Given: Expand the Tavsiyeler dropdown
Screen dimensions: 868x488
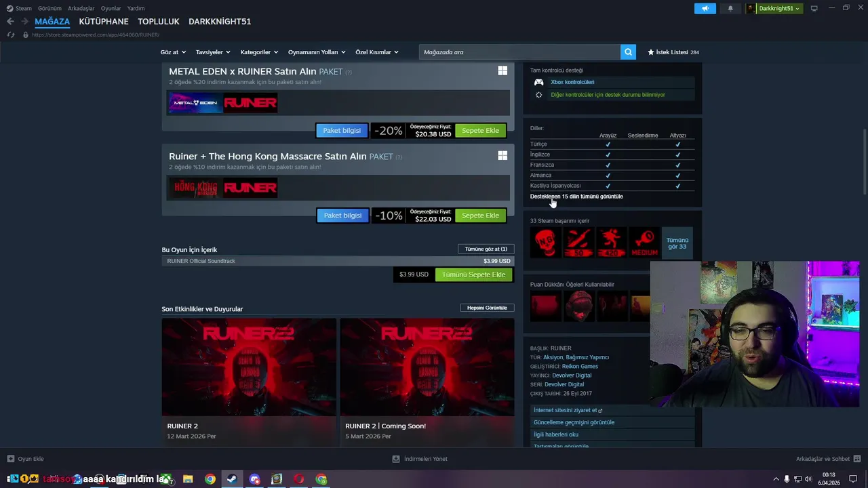Looking at the screenshot, I should click(x=213, y=52).
